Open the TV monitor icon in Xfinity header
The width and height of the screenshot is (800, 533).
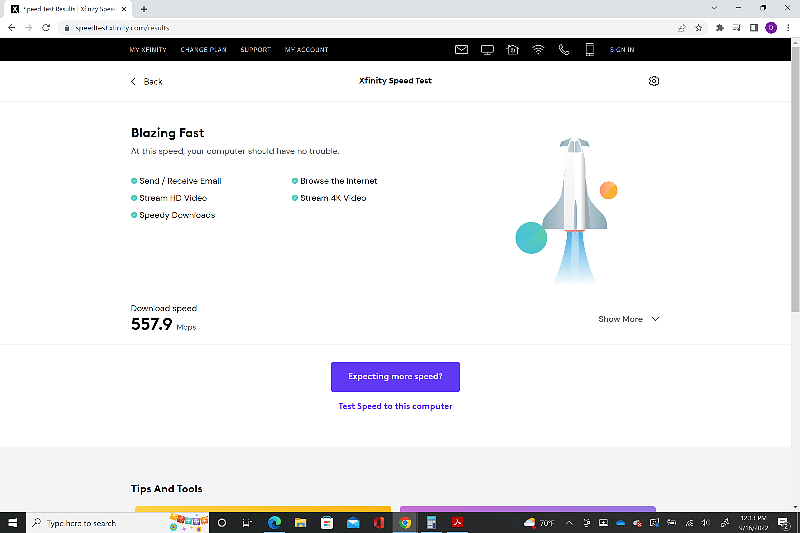(x=487, y=49)
